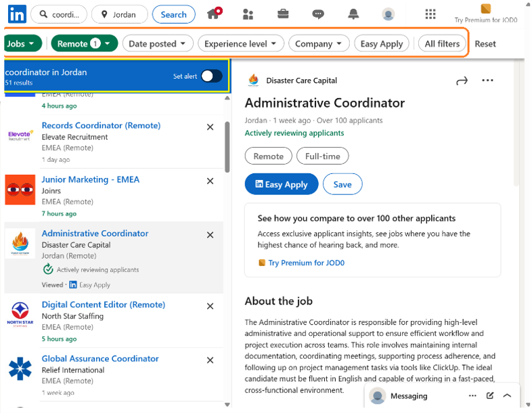This screenshot has height=413, width=532.
Task: Click the blue Easy Apply button
Action: click(282, 184)
